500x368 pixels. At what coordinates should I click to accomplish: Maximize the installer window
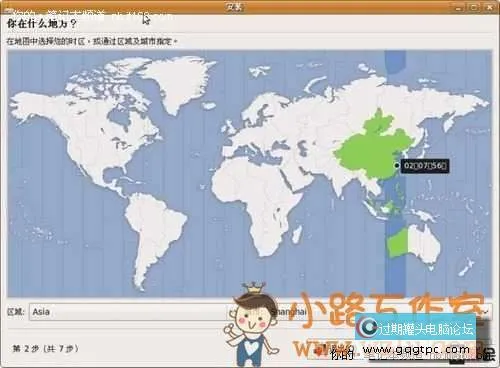pos(475,6)
